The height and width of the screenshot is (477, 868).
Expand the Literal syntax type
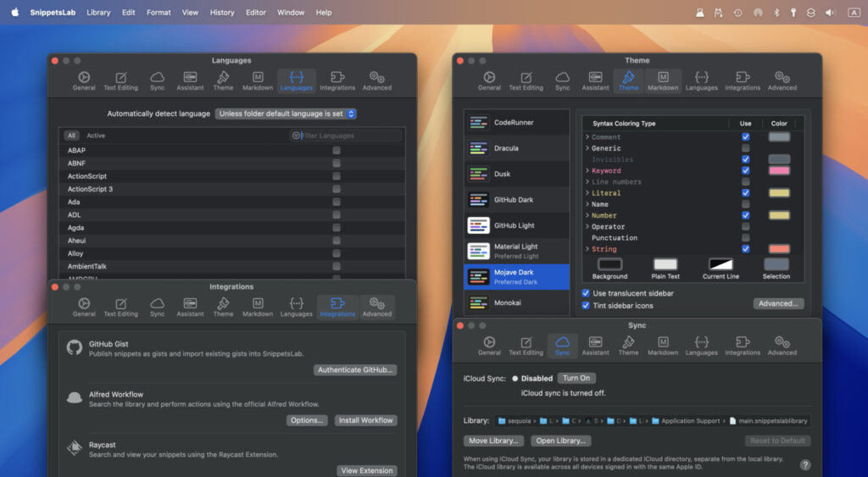587,193
